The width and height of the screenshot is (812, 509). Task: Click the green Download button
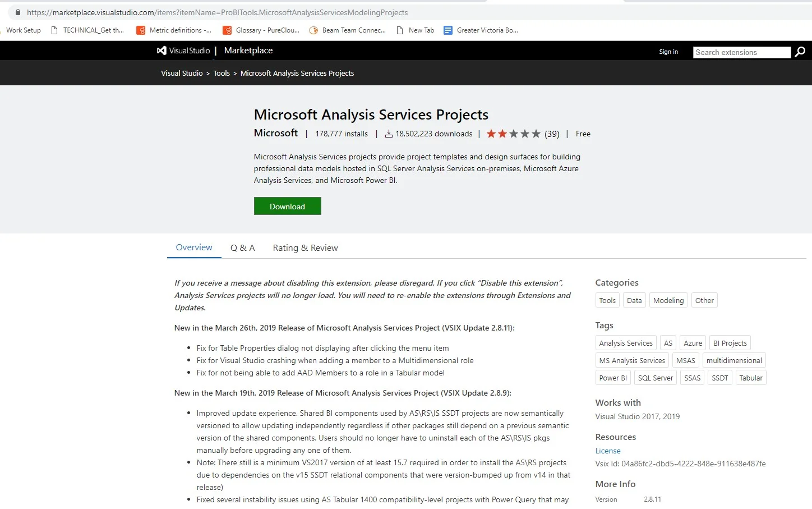(x=287, y=206)
